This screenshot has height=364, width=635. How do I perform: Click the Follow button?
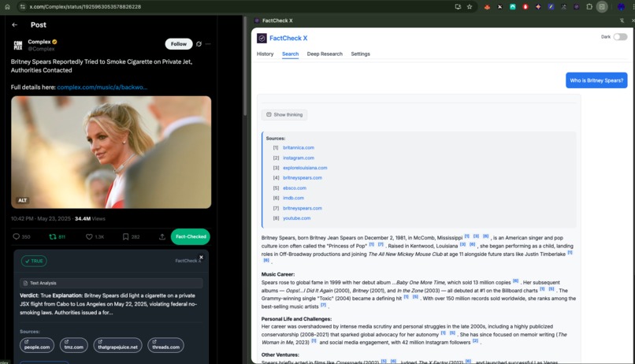179,44
